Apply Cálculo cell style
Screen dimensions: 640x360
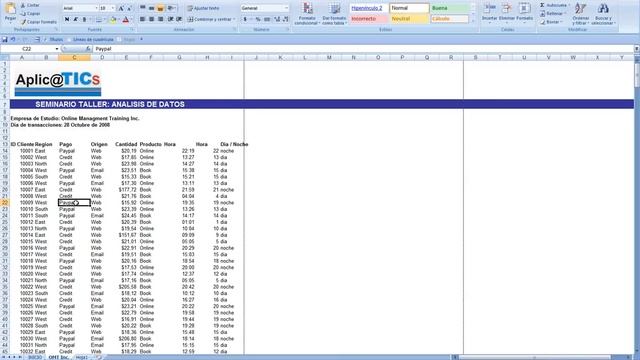point(449,19)
